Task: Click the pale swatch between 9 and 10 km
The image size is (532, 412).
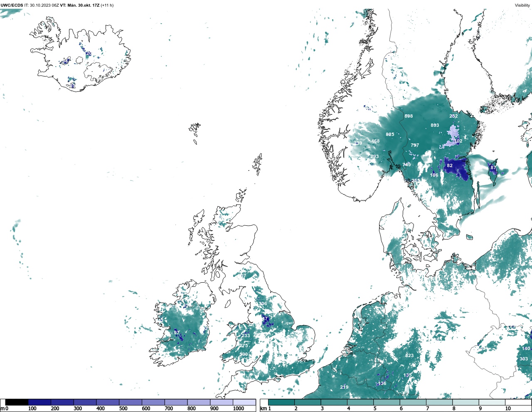Action: (492, 402)
